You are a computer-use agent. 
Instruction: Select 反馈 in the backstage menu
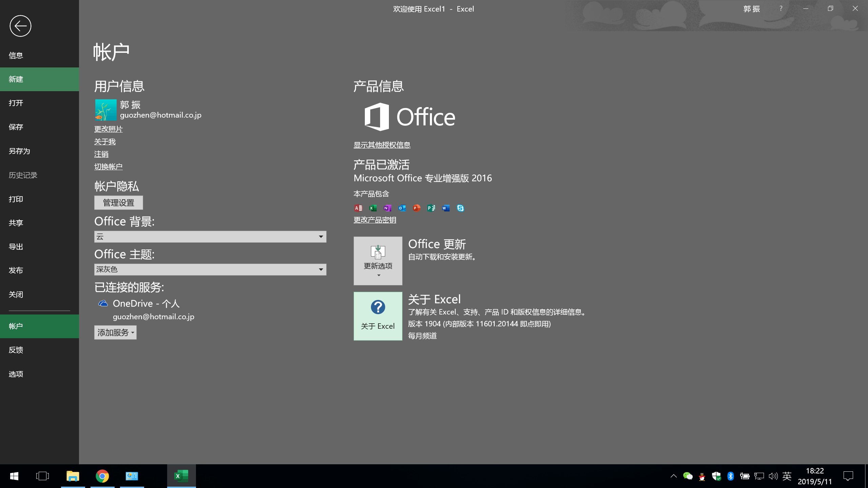pos(39,350)
